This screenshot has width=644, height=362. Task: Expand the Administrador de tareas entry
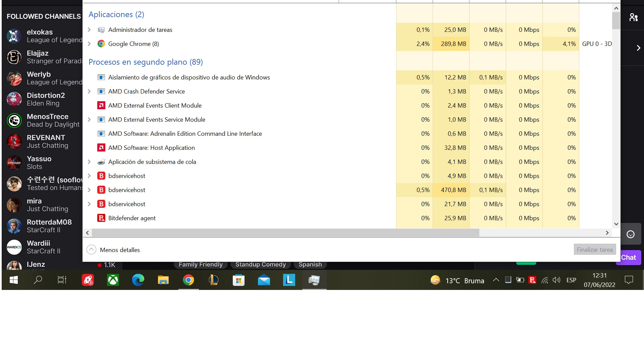(x=89, y=30)
